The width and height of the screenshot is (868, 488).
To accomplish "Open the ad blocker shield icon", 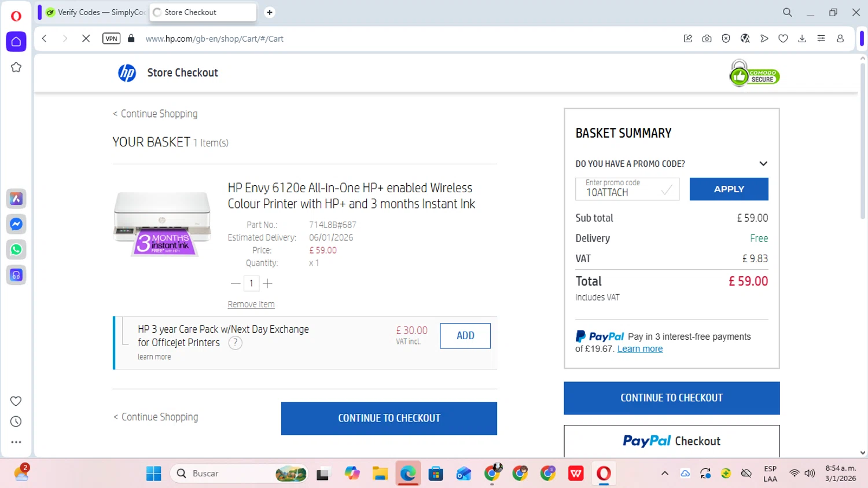I will pos(726,39).
